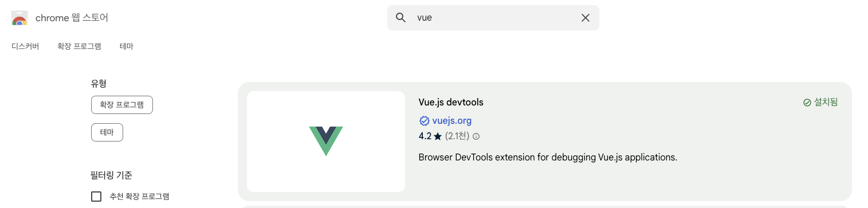Click the verified badge beside vuejs.org

coord(425,120)
